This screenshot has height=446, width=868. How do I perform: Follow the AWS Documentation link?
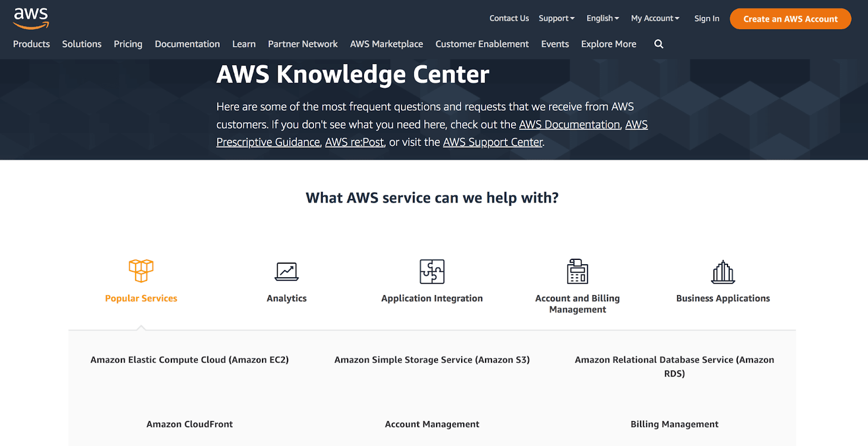[569, 125]
